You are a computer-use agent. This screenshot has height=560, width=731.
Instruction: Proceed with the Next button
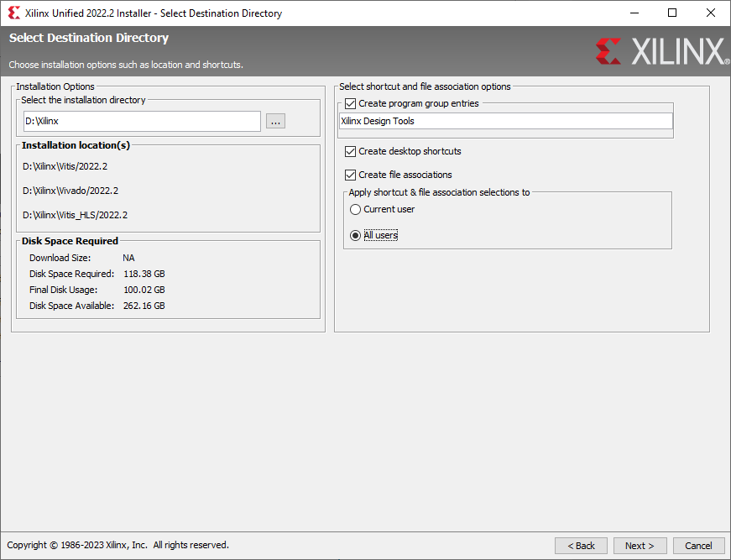pos(640,546)
